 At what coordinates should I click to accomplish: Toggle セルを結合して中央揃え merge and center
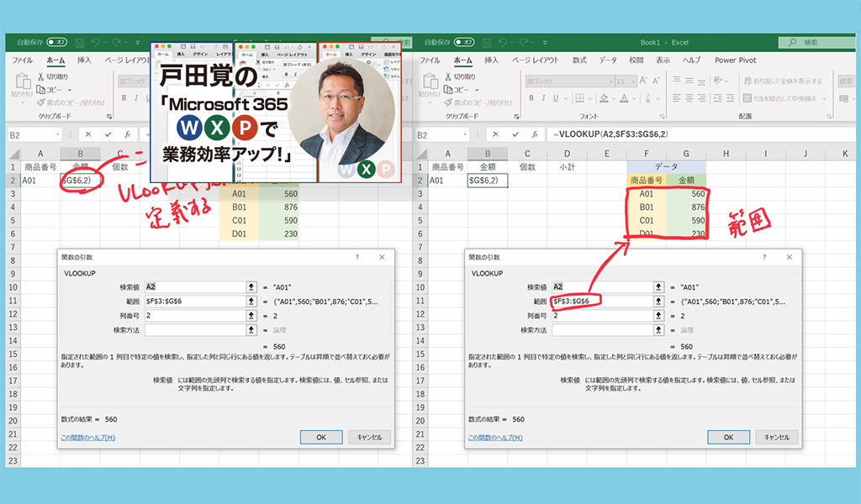(x=780, y=98)
